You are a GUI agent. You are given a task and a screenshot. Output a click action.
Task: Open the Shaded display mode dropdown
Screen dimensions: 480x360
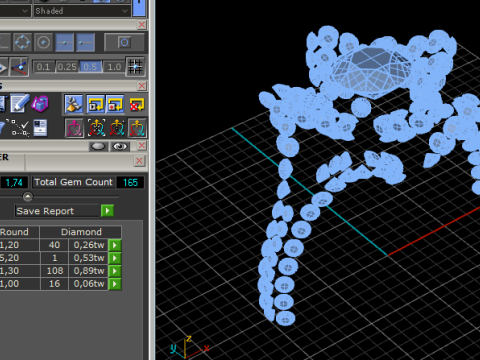click(81, 11)
